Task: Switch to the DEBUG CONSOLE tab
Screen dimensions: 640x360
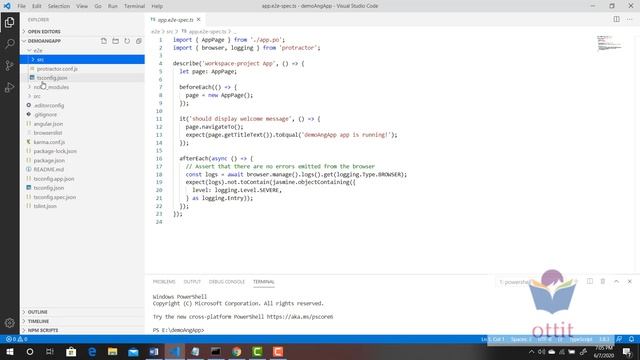Action: [x=227, y=282]
